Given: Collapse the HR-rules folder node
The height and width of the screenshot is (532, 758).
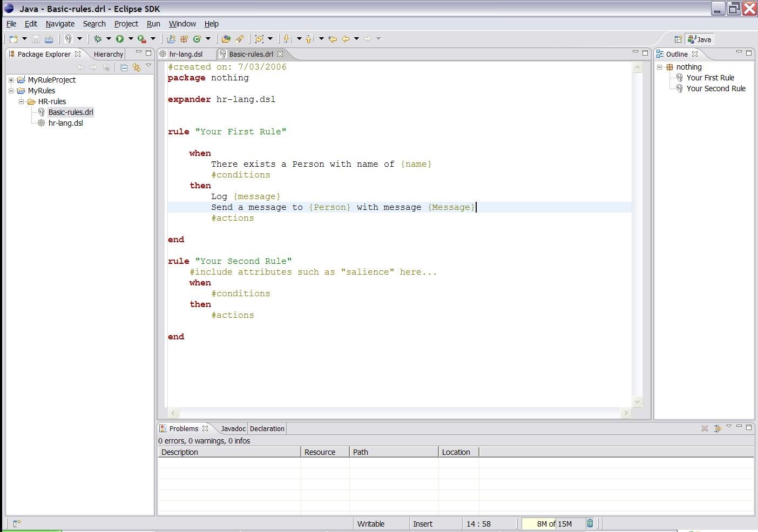Looking at the screenshot, I should 21,101.
